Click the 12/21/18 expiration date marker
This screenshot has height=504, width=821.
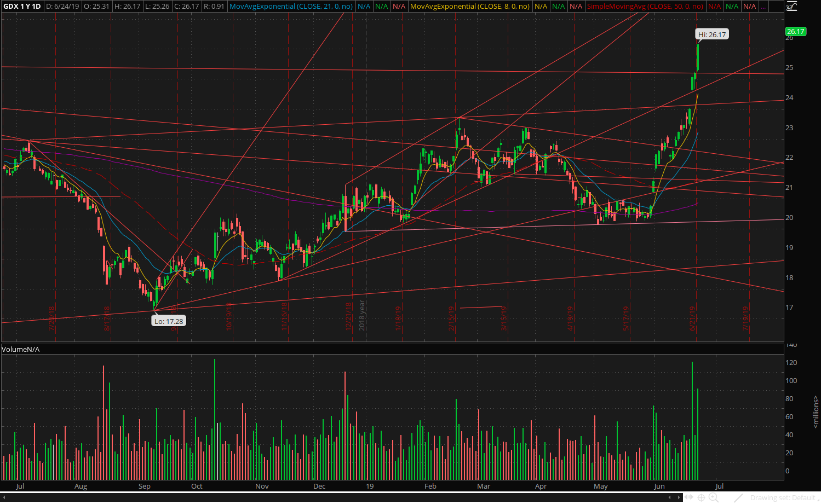tap(348, 317)
